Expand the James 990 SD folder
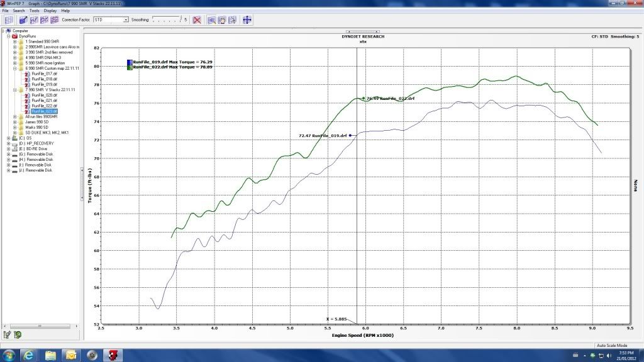 (x=14, y=122)
